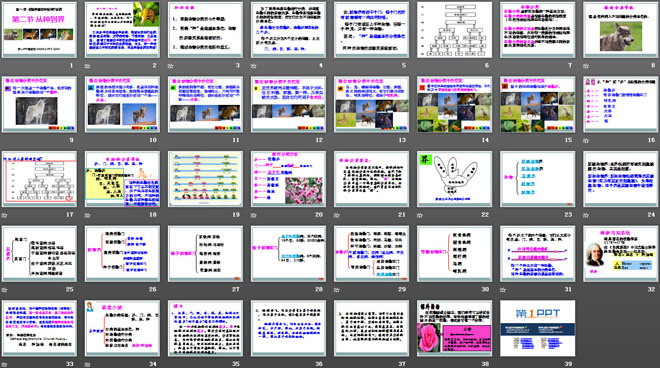Click the animation star icon under slide 33
The image size is (660, 368).
5,364
